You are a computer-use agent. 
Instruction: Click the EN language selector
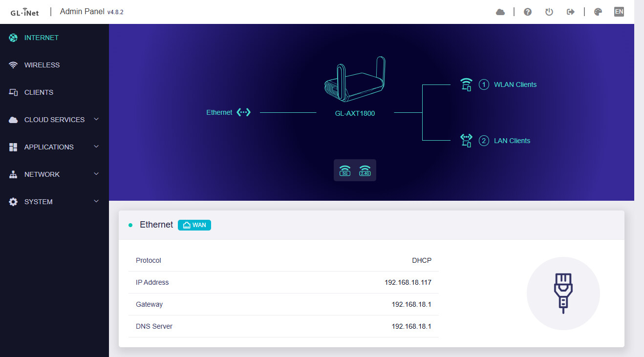point(619,12)
